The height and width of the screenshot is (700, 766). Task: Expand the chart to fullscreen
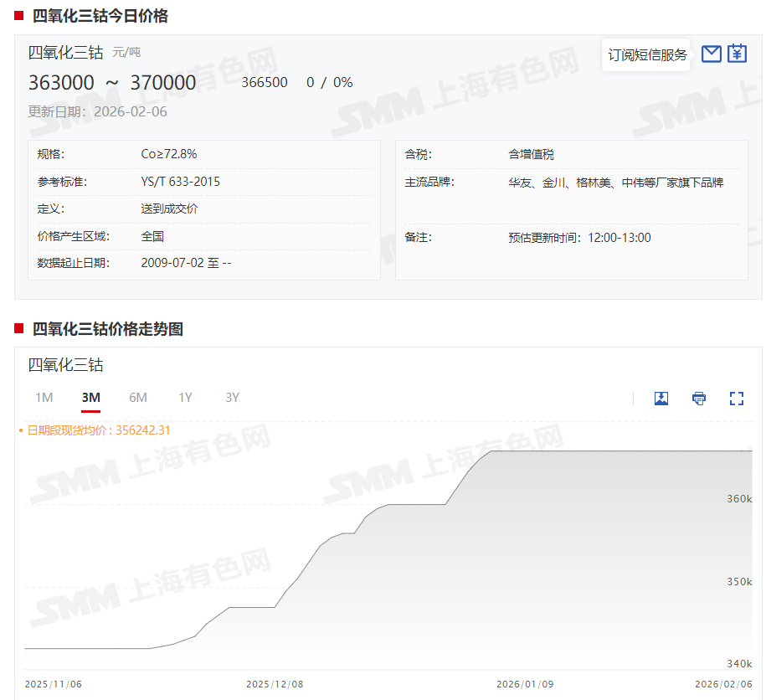(737, 399)
